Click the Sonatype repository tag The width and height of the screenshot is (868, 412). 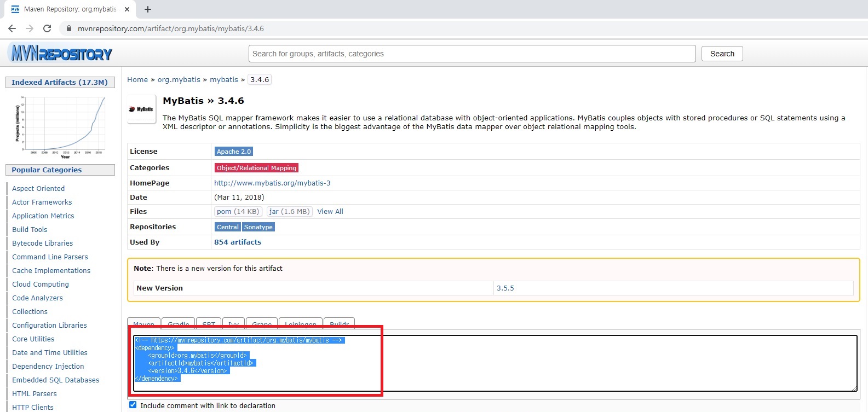(x=258, y=227)
